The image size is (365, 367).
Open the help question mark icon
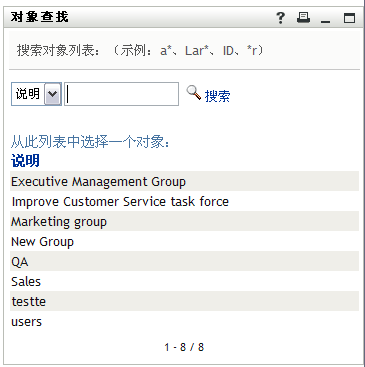(x=281, y=18)
